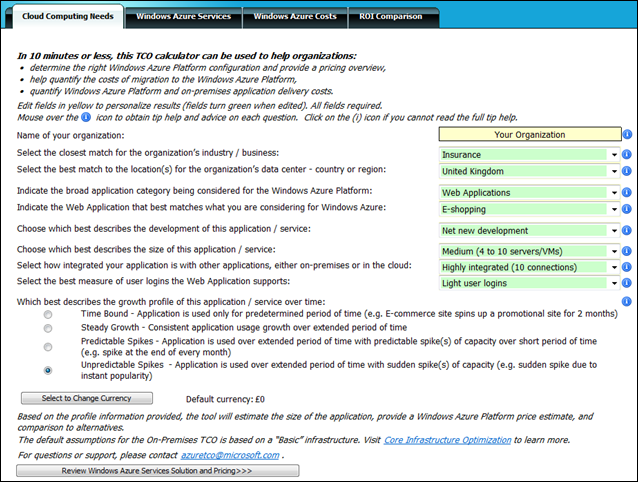The height and width of the screenshot is (482, 638).
Task: Open the ROI Comparison tab
Action: pyautogui.click(x=393, y=17)
